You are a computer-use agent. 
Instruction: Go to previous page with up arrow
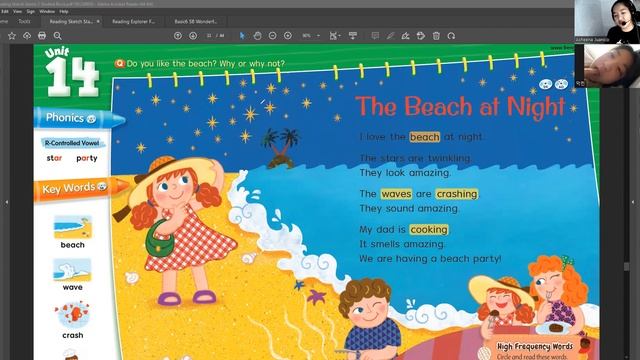coord(178,36)
